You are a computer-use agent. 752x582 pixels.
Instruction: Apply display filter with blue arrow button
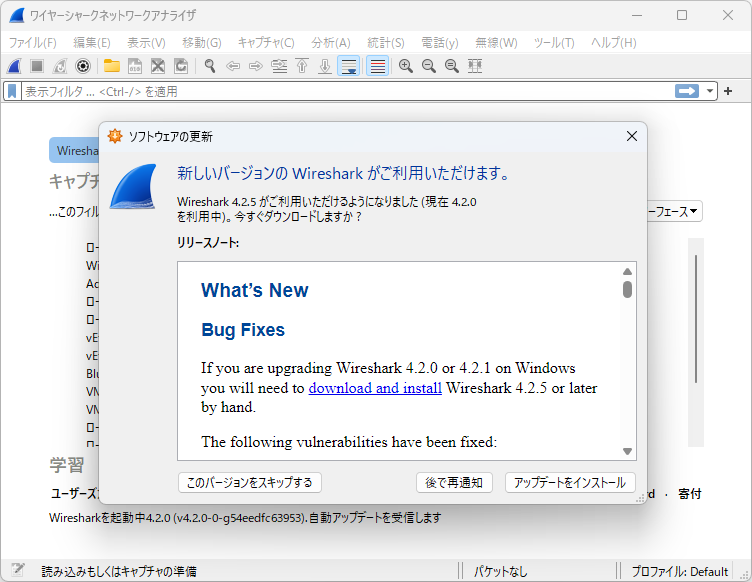687,91
